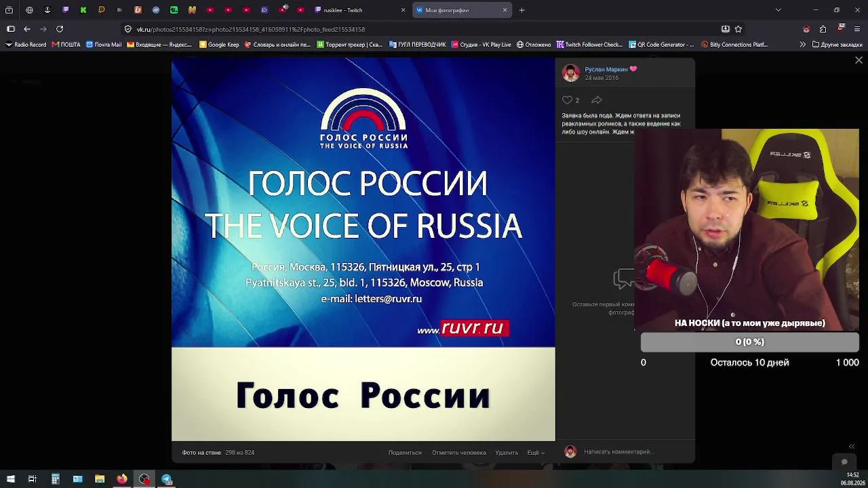
Task: Switch to the pinned YouTube tab playing audio
Action: pos(283,10)
